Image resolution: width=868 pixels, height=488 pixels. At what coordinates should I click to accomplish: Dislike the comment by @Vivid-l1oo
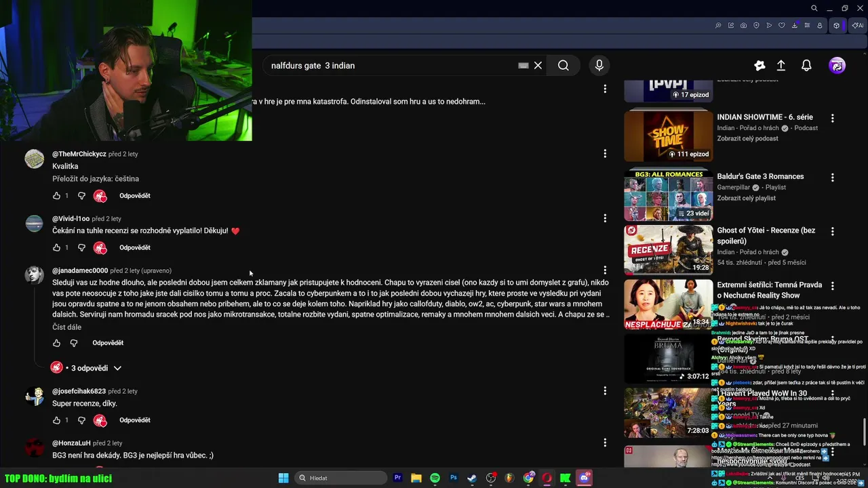pyautogui.click(x=81, y=248)
